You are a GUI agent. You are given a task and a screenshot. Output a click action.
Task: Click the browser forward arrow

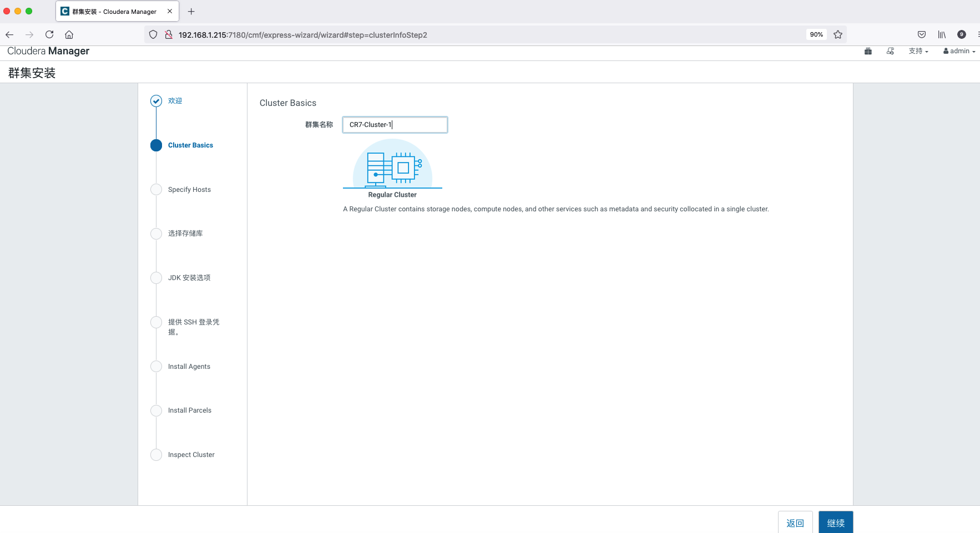(29, 34)
